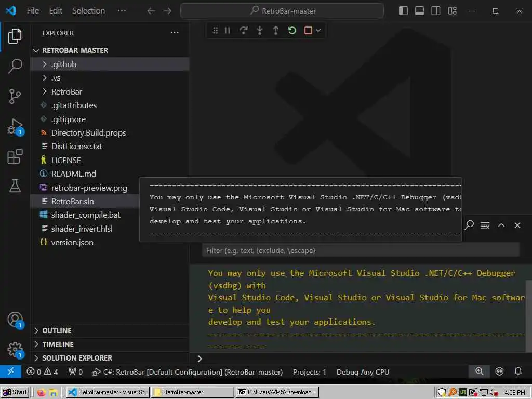Click the C#: RetroBar debug configuration status
532x399 pixels.
pyautogui.click(x=187, y=372)
